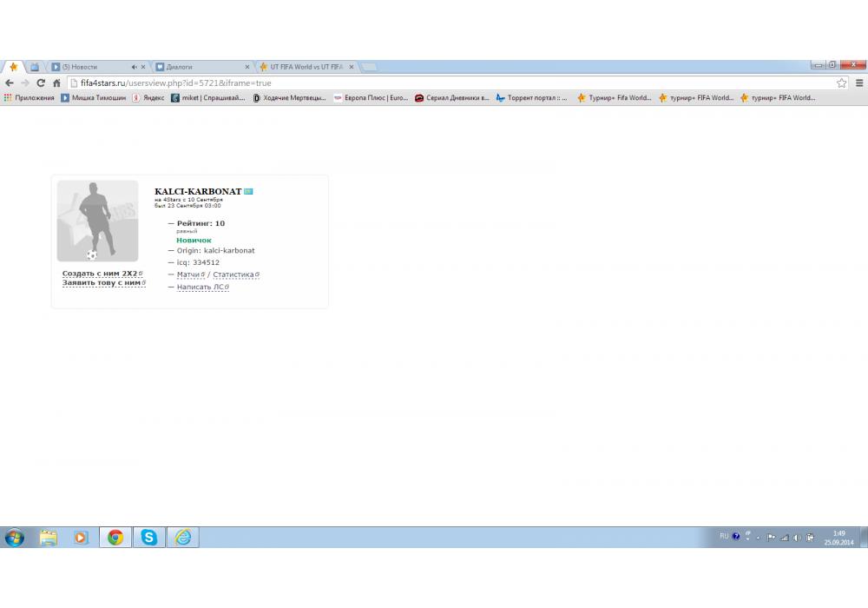This screenshot has height=608, width=868.
Task: Switch to the UT FIFA World tab
Action: click(304, 67)
